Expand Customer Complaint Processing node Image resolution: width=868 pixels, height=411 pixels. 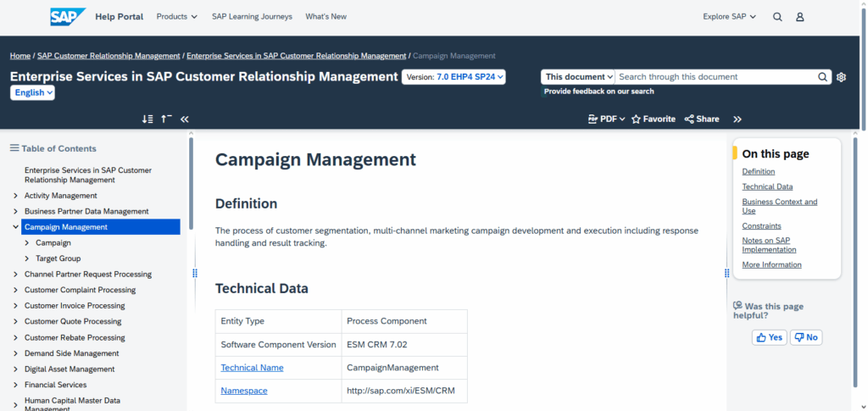(15, 290)
